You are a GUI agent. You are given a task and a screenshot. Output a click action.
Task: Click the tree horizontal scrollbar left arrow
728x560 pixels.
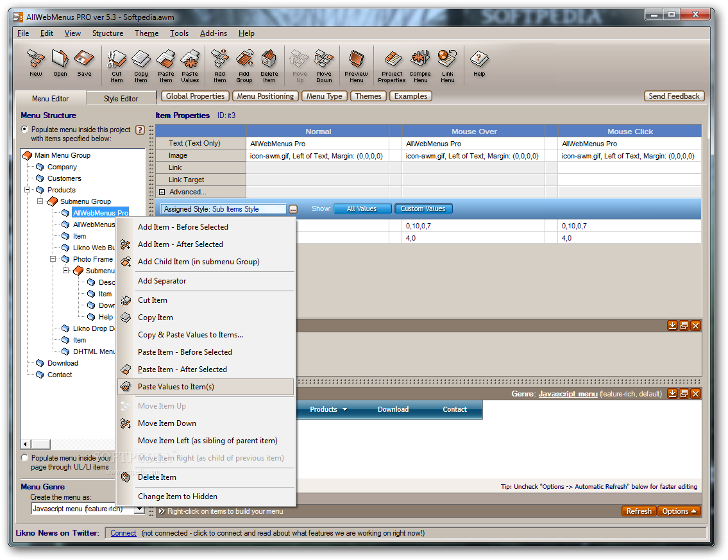click(x=26, y=445)
